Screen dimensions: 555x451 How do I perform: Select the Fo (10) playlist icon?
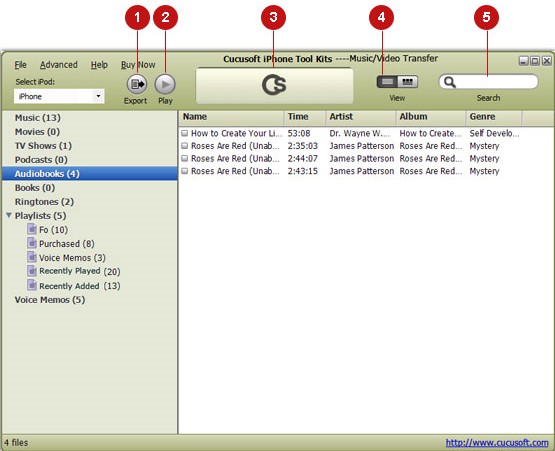pos(32,229)
